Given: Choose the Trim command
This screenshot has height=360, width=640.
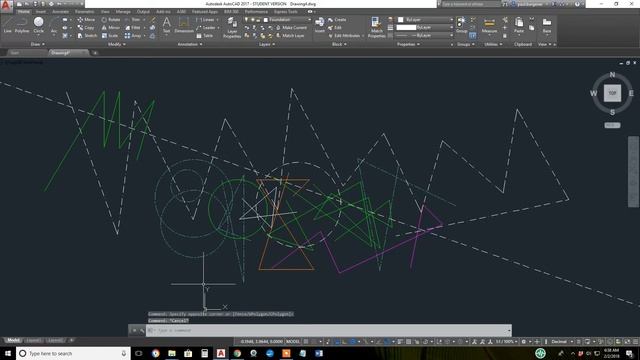Looking at the screenshot, I should tap(133, 20).
